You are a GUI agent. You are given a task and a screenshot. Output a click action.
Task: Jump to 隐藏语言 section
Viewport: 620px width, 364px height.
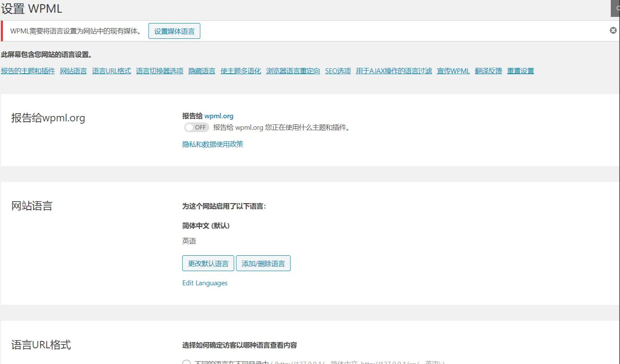[x=202, y=71]
